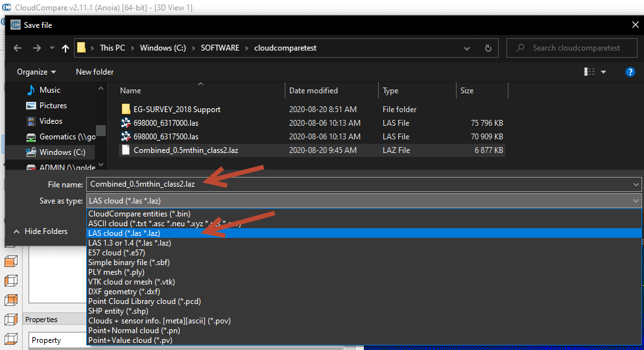
Task: Open the view options dropdown arrow
Action: pyautogui.click(x=603, y=72)
